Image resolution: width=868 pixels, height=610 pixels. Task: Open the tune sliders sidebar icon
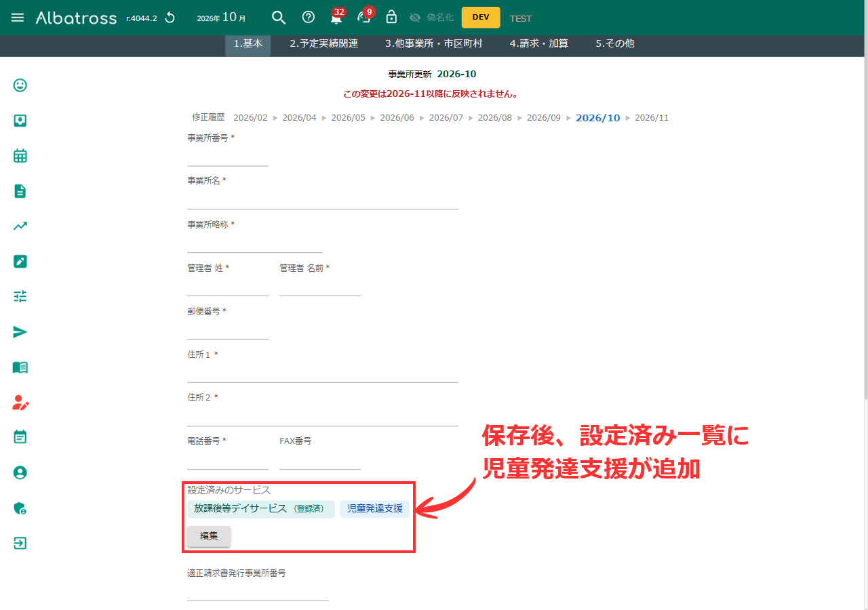[20, 296]
